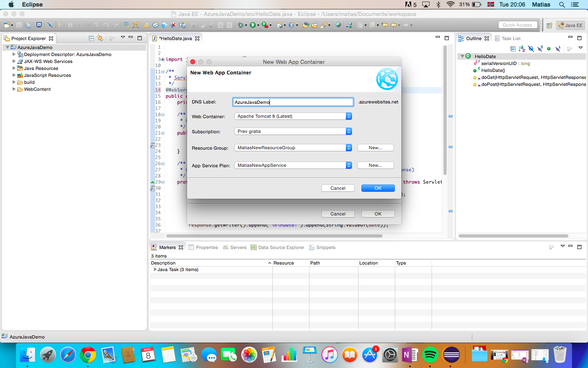
Task: Click the Debug bug icon in the toolbar
Action: point(241,25)
